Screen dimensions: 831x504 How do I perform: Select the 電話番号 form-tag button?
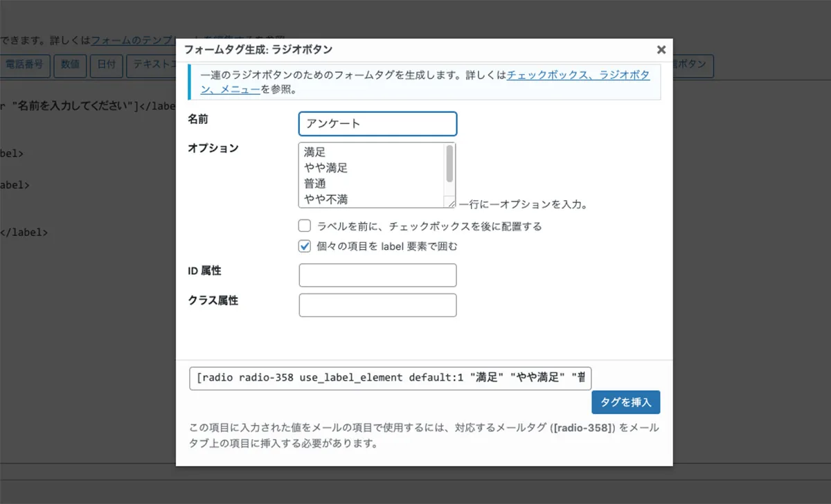click(x=25, y=66)
